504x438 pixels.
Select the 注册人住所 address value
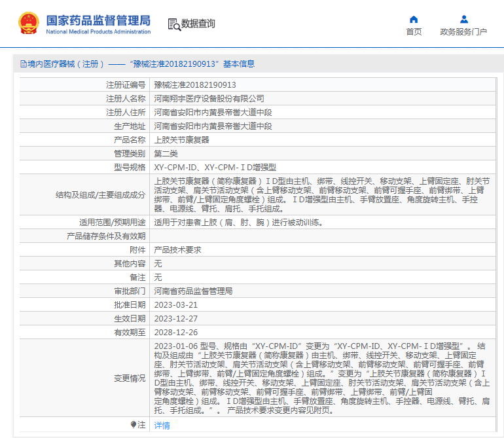point(213,113)
